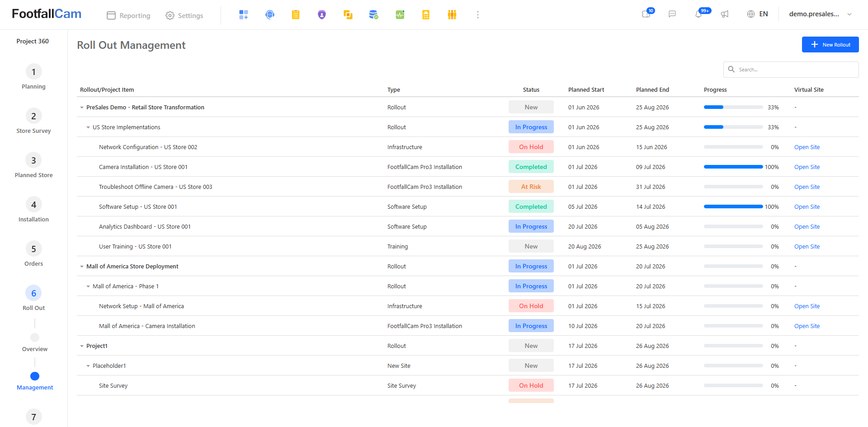Open the notifications bell
Screen dimensions: 868x427
(699, 14)
